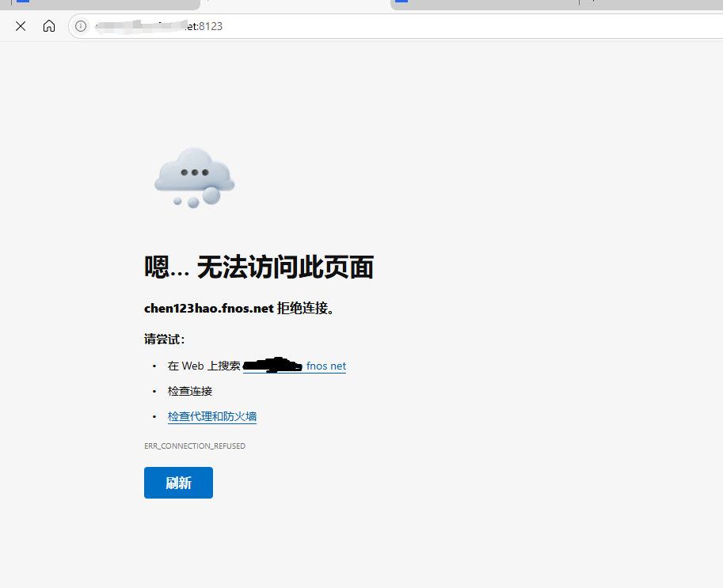Open the 检查代理和防火墙 link
Viewport: 723px width, 588px height.
pyautogui.click(x=211, y=416)
